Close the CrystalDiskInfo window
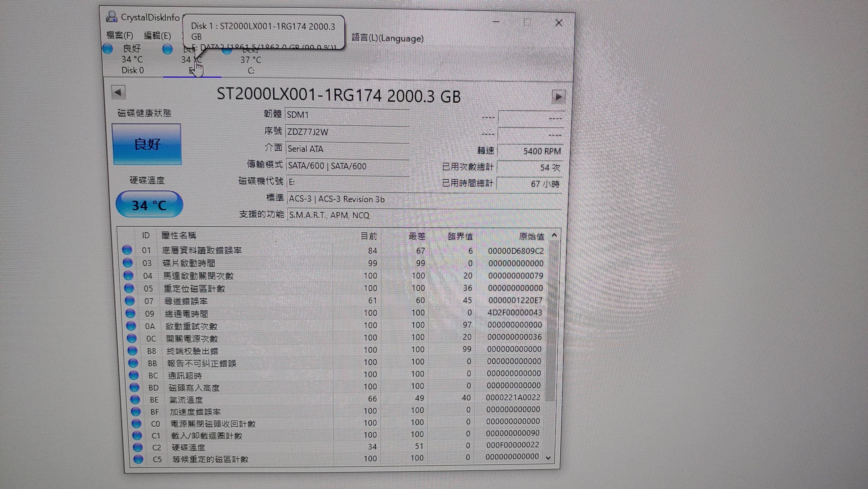Viewport: 868px width, 489px height. [x=559, y=23]
